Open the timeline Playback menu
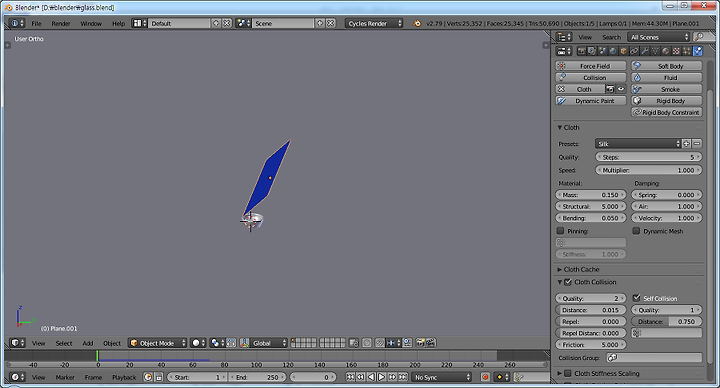720x388 pixels. point(124,377)
